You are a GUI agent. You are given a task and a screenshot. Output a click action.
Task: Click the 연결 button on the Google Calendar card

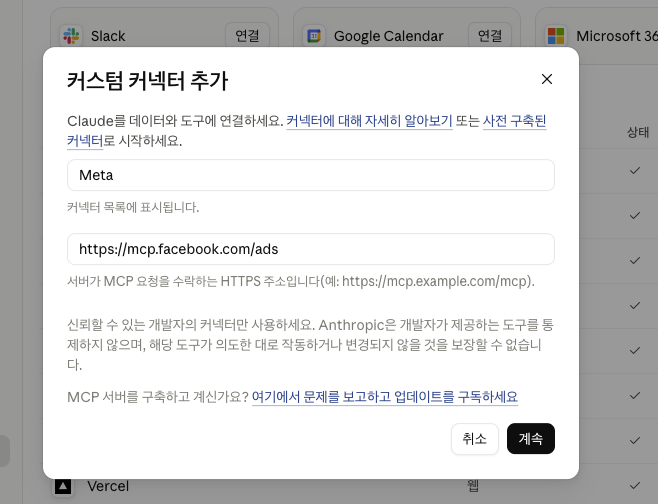click(490, 36)
